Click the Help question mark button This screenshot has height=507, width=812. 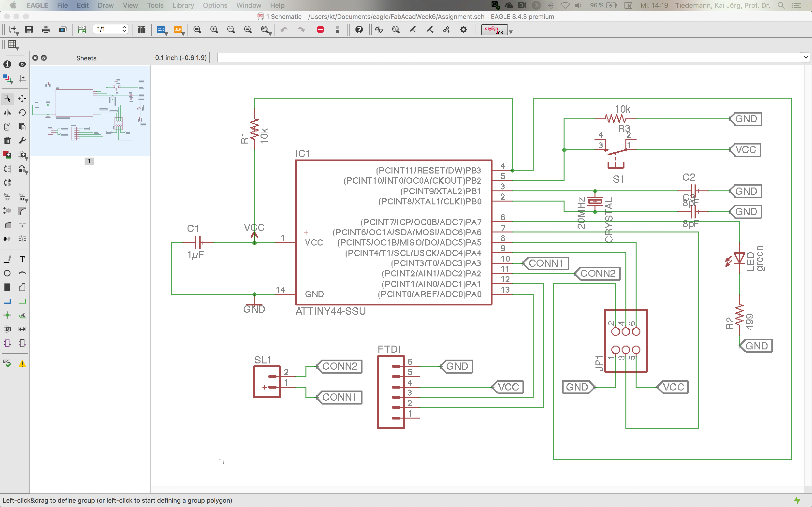(x=359, y=29)
